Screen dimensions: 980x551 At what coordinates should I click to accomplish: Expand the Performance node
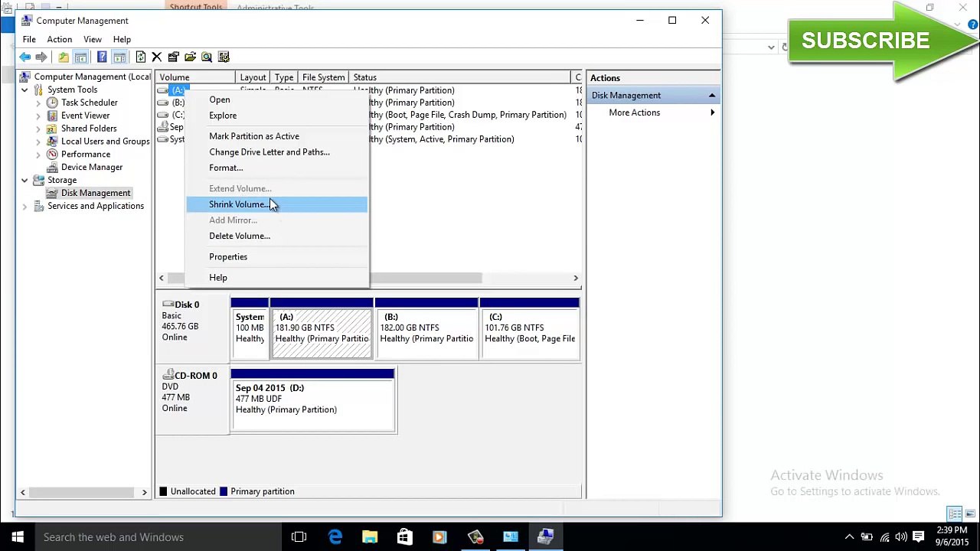38,155
